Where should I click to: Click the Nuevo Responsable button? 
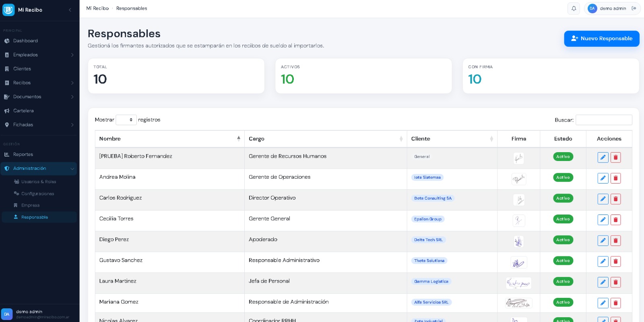pos(601,39)
